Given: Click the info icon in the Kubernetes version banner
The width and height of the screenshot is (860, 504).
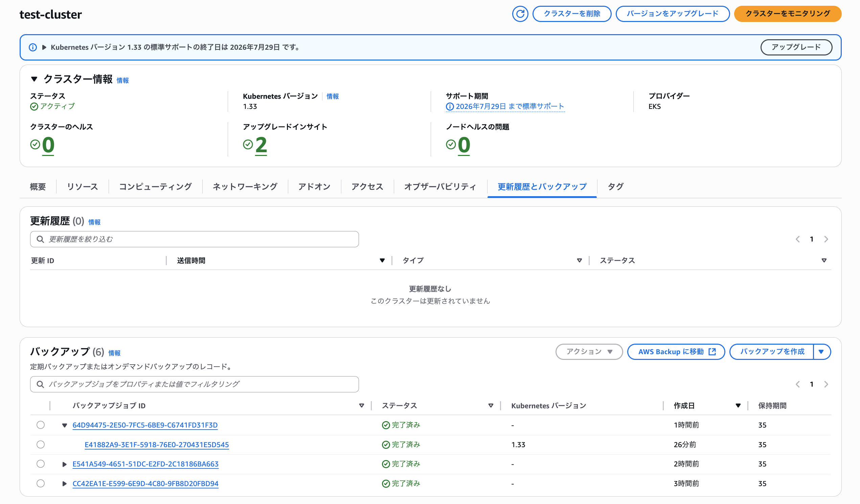Looking at the screenshot, I should [33, 47].
